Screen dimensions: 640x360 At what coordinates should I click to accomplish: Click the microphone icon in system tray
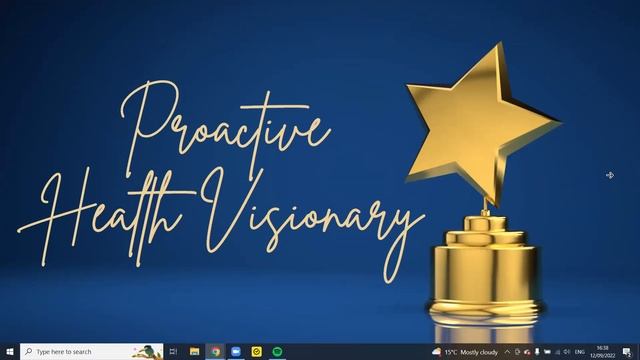(537, 352)
